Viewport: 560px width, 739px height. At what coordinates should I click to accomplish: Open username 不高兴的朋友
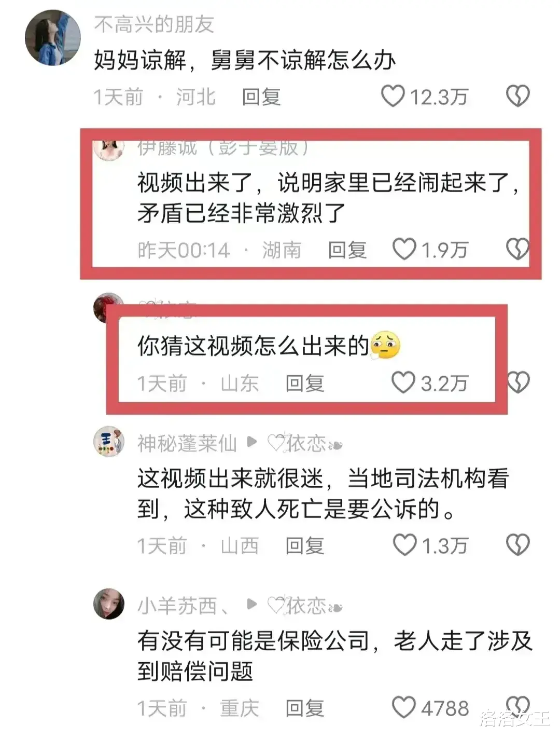tap(154, 24)
